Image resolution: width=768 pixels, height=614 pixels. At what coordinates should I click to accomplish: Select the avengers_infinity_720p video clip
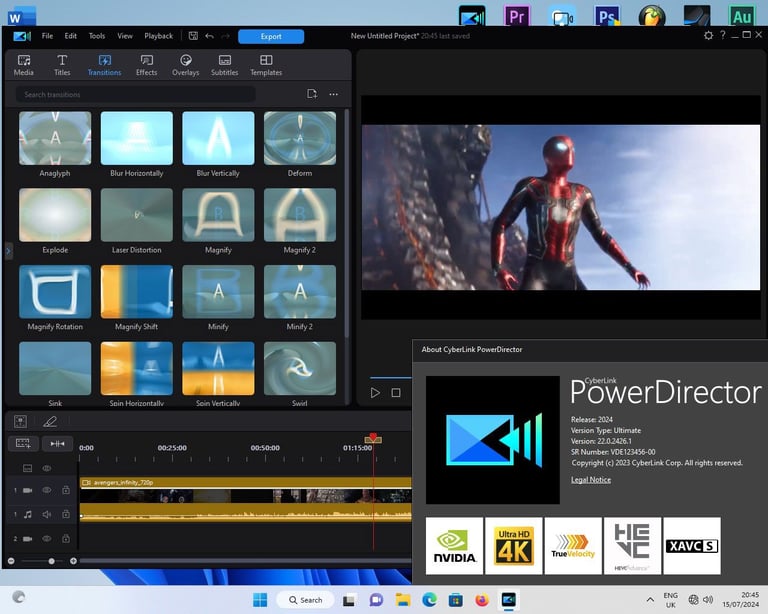tap(245, 490)
